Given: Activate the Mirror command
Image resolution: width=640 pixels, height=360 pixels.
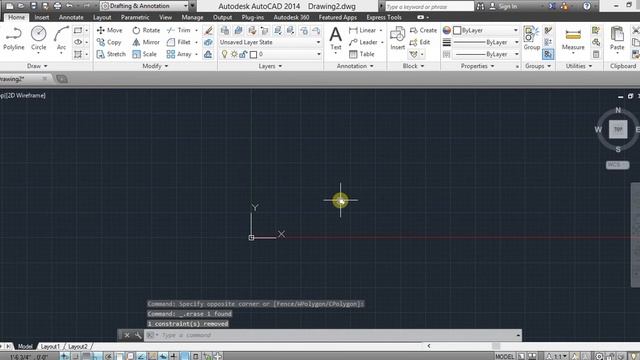Looking at the screenshot, I should click(146, 42).
